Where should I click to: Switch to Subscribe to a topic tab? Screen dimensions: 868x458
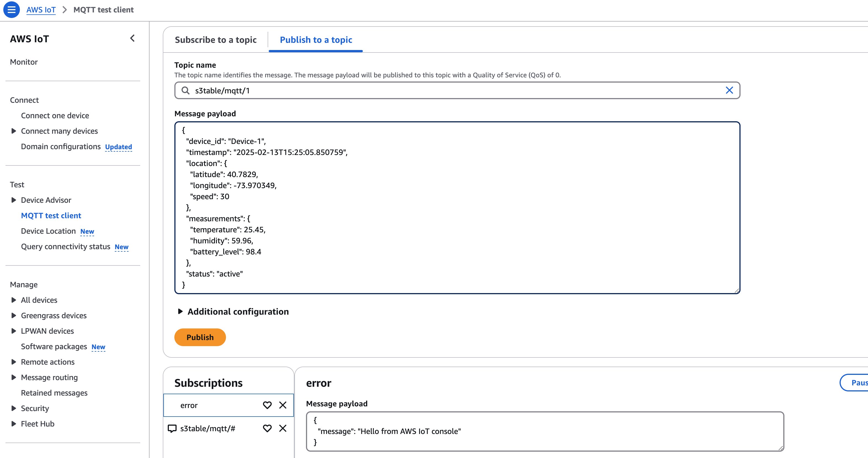click(216, 40)
